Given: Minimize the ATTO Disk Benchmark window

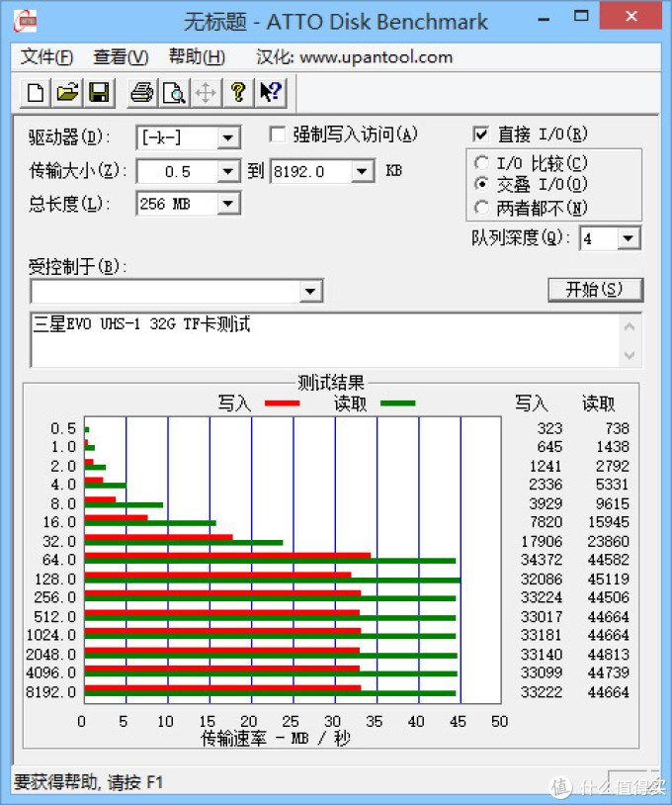Looking at the screenshot, I should (544, 19).
